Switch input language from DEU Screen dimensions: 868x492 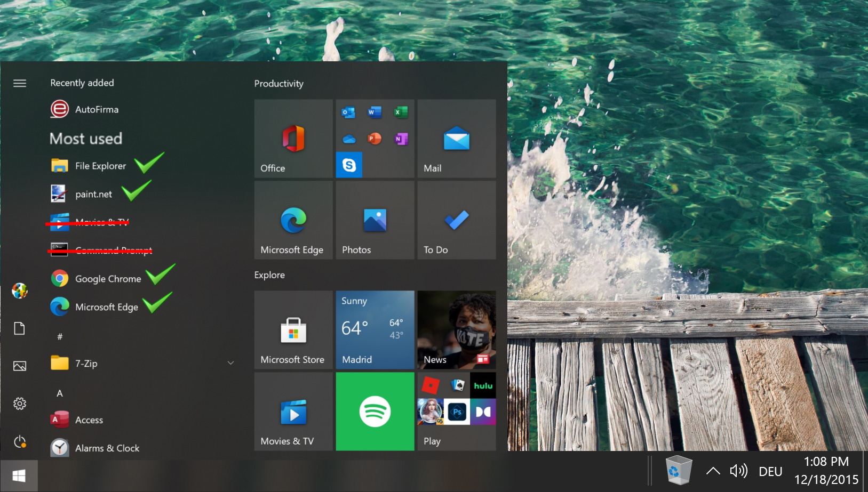pos(770,471)
